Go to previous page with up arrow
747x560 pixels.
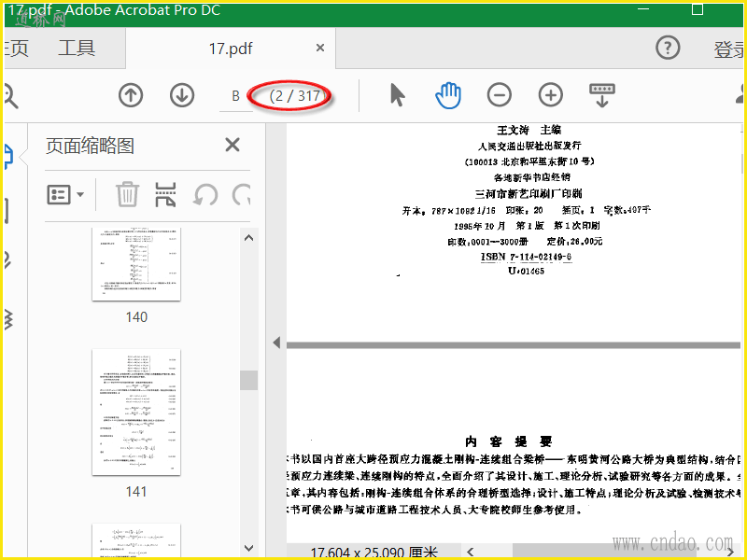click(x=131, y=95)
